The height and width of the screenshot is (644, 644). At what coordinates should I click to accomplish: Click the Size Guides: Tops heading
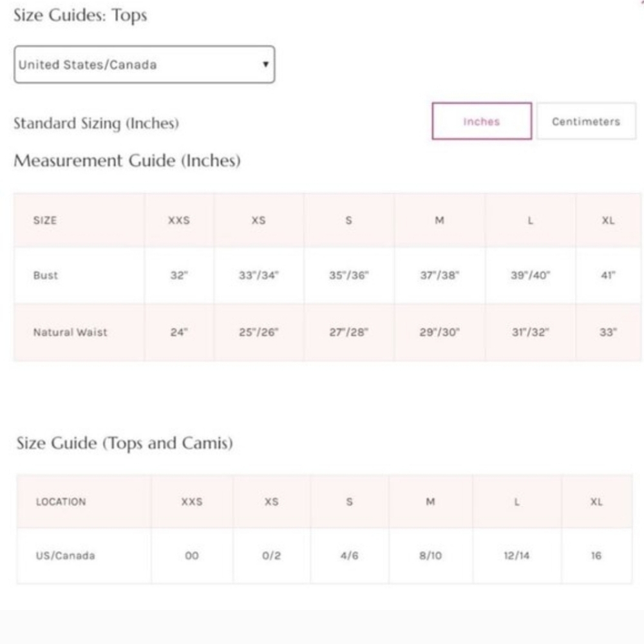(80, 15)
